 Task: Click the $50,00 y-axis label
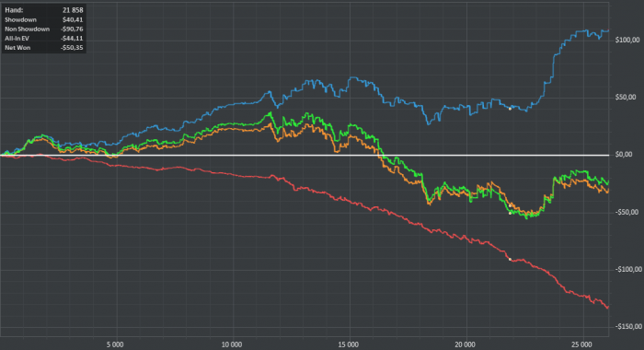(x=626, y=97)
